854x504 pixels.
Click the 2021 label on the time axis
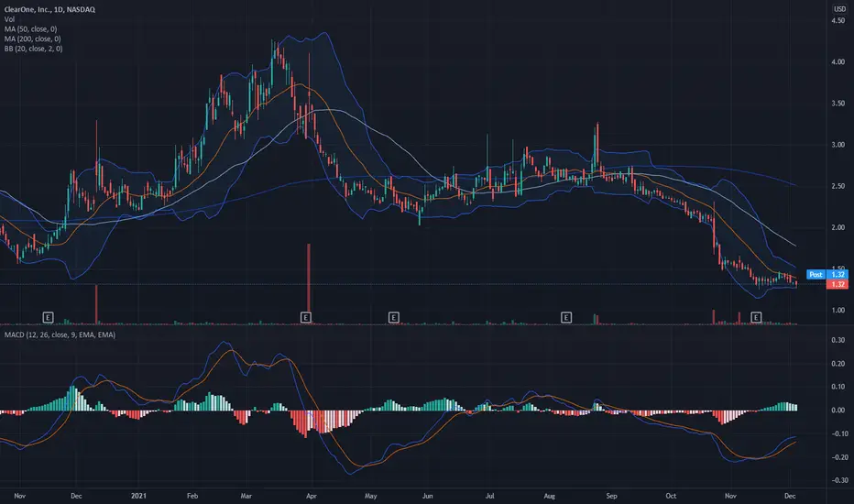point(139,496)
